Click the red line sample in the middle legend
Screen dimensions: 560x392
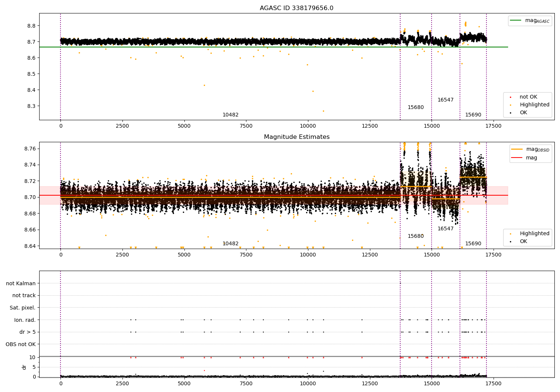pyautogui.click(x=517, y=158)
